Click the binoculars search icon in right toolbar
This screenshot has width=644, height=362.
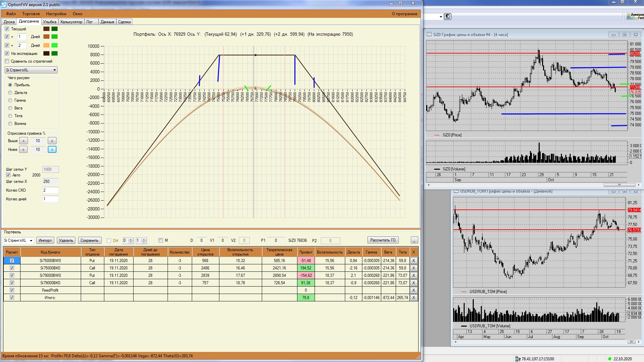coord(448,17)
